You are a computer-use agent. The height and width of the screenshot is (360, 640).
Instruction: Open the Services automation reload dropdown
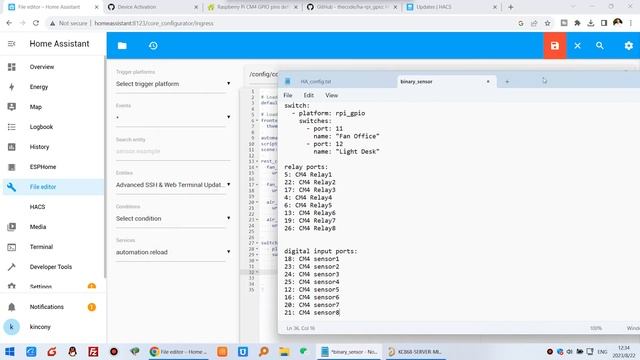pyautogui.click(x=173, y=252)
